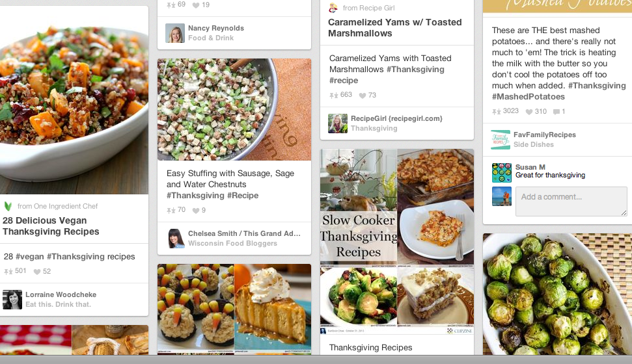The width and height of the screenshot is (632, 364).
Task: Open the Slow Cooker Thanksgiving Recipes image
Action: 397,242
